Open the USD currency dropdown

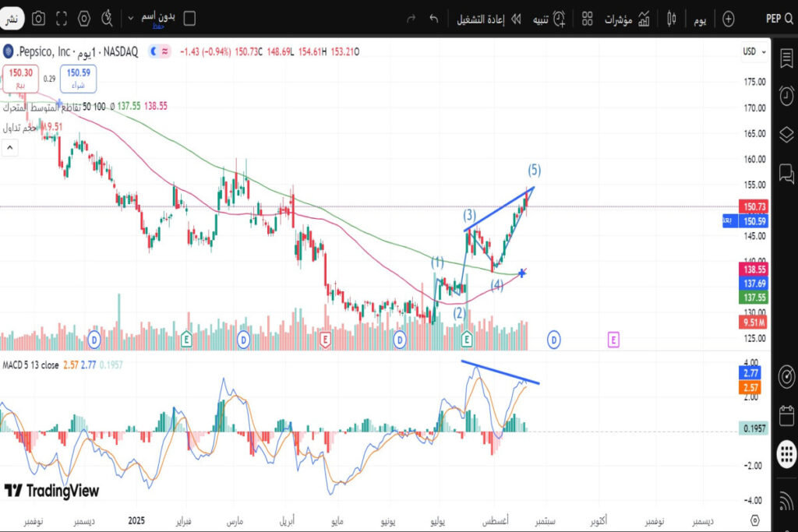[754, 51]
